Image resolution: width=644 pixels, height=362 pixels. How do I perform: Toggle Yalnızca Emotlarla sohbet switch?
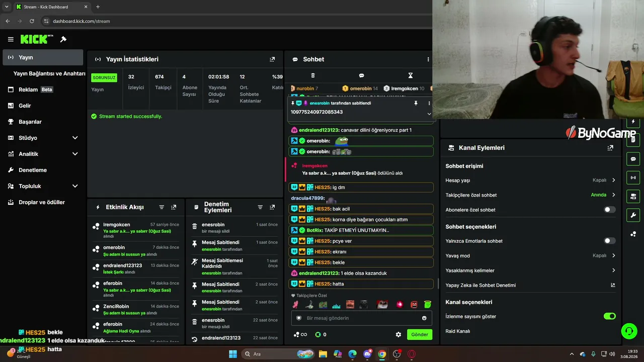point(609,241)
